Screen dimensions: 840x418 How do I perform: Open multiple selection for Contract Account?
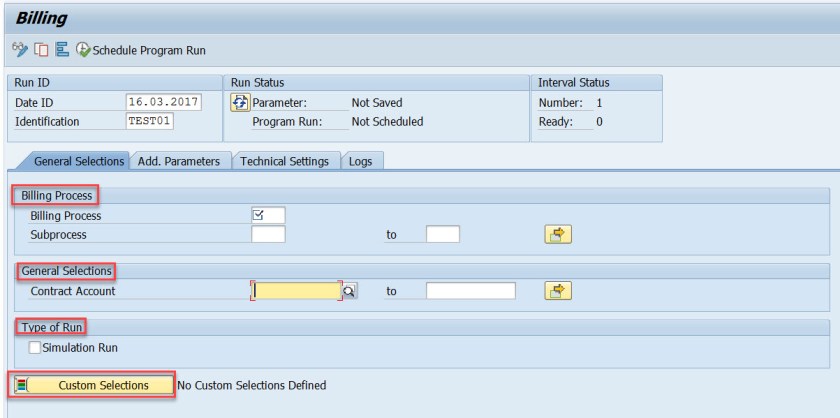click(558, 290)
